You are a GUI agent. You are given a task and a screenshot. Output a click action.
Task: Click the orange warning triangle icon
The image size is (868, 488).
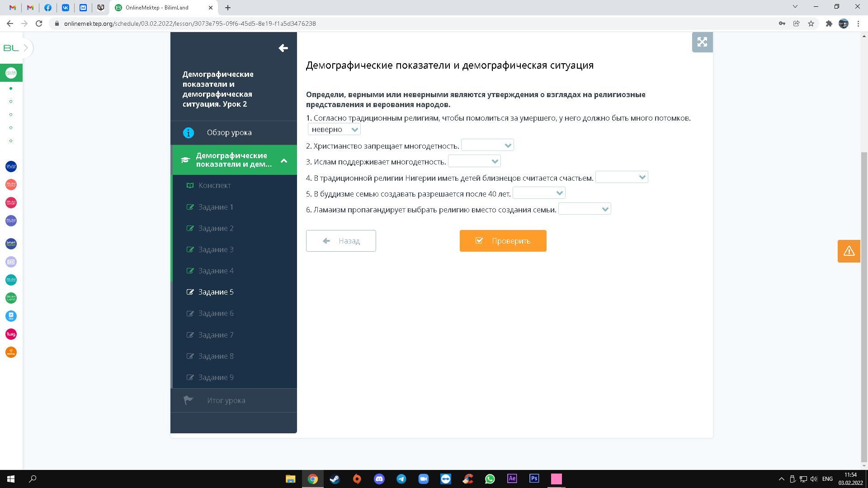[849, 251]
